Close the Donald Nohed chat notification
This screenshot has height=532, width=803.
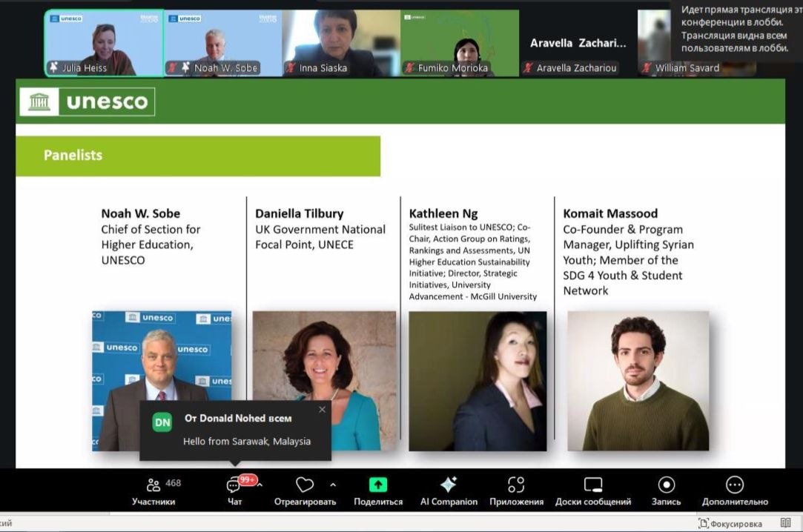click(x=322, y=409)
